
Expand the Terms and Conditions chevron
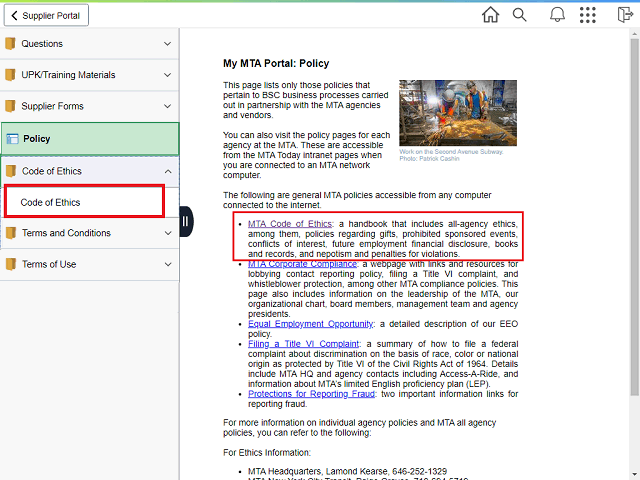[168, 233]
